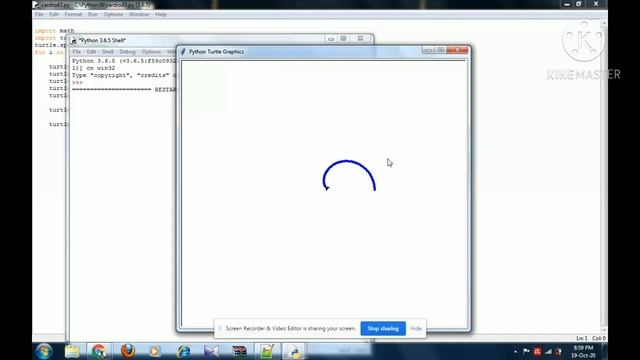
Task: Click Action Center flag tray icon
Action: pyautogui.click(x=526, y=351)
